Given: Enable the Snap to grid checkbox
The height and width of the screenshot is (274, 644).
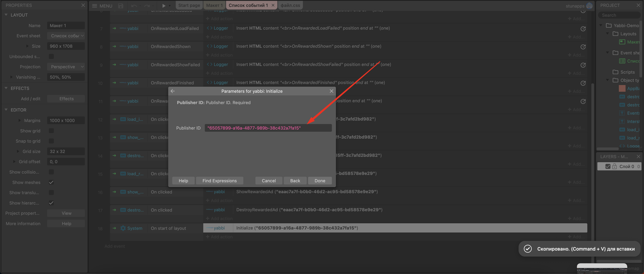Looking at the screenshot, I should click(x=51, y=141).
